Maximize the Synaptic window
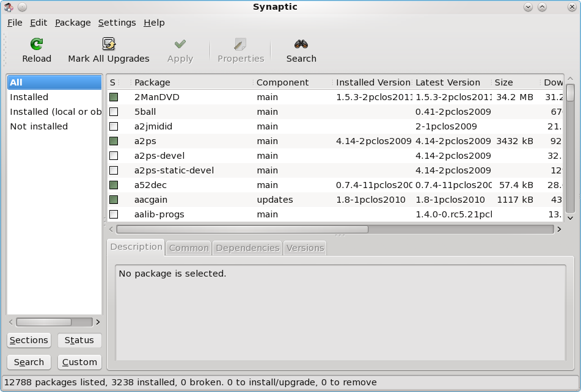Viewport: 581px width, 392px height. (542, 7)
